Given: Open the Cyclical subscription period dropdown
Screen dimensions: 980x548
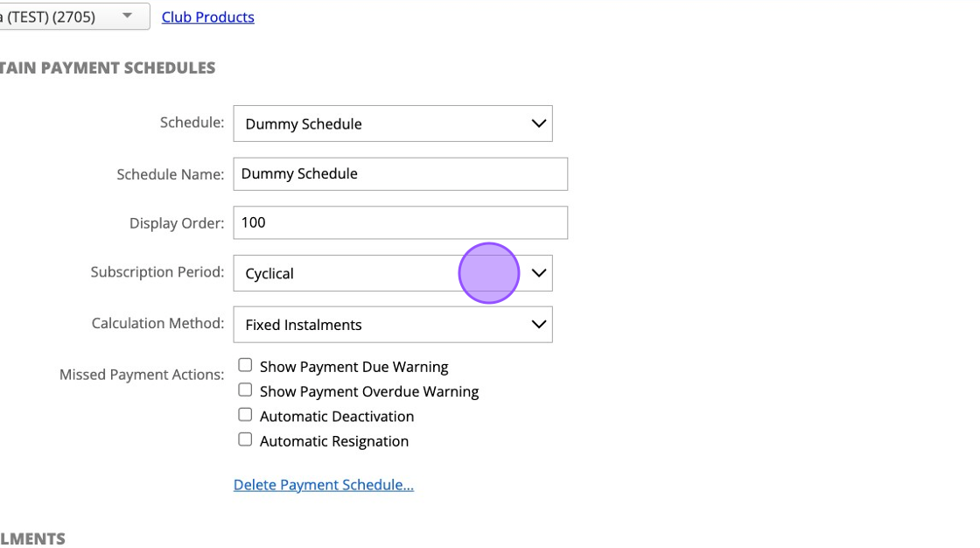Looking at the screenshot, I should coord(393,273).
